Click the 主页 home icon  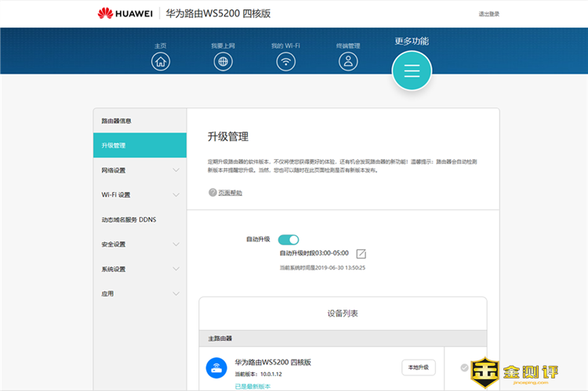[161, 61]
